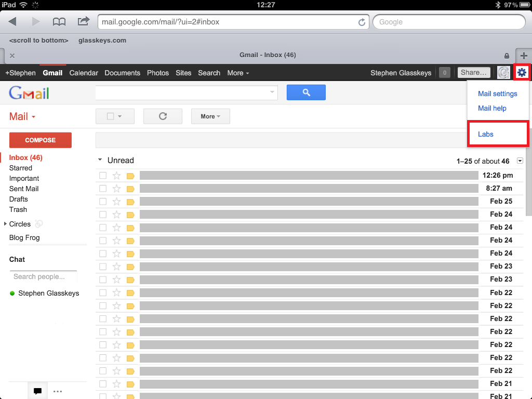Tick the checkbox of the Feb 25 email
Viewport: 532px width, 399px height.
[103, 202]
